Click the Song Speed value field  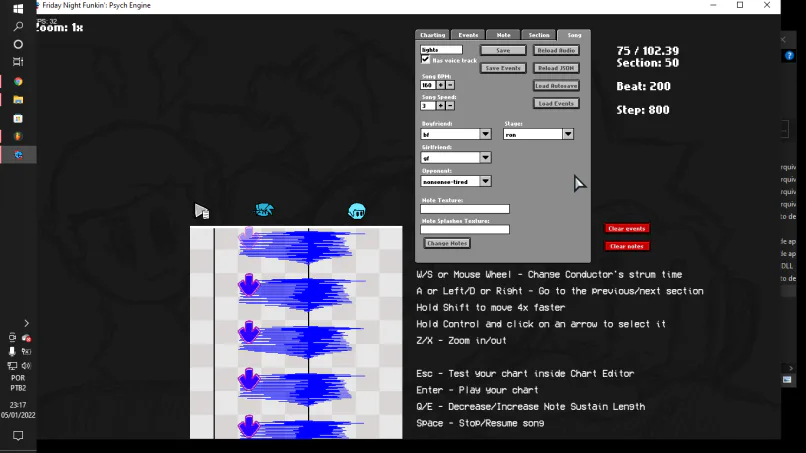point(428,105)
